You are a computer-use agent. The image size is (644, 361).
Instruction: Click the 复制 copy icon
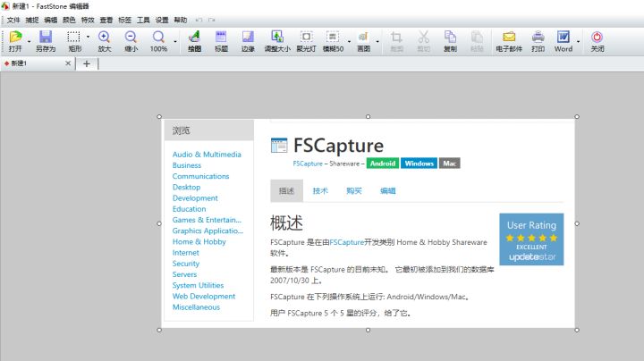(x=450, y=37)
